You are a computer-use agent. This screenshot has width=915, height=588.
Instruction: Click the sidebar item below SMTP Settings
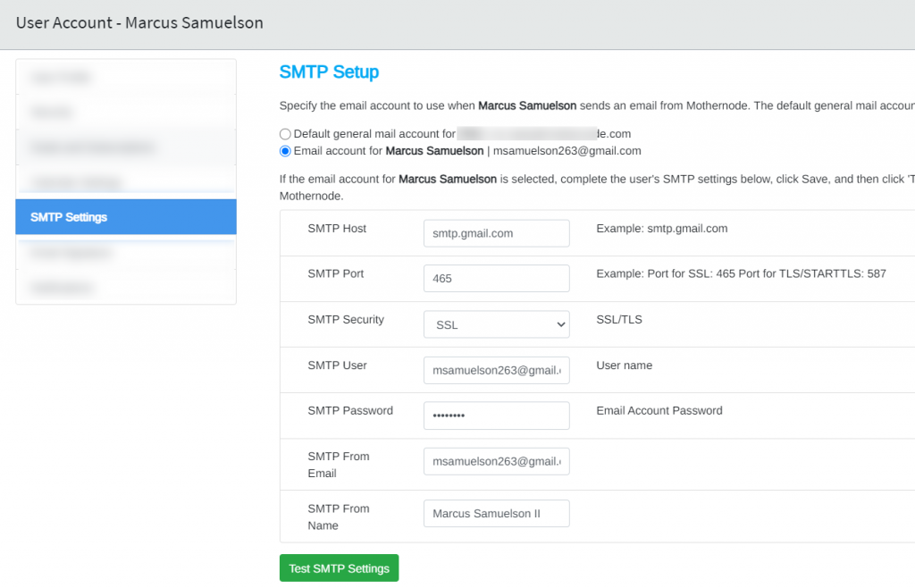(x=125, y=252)
